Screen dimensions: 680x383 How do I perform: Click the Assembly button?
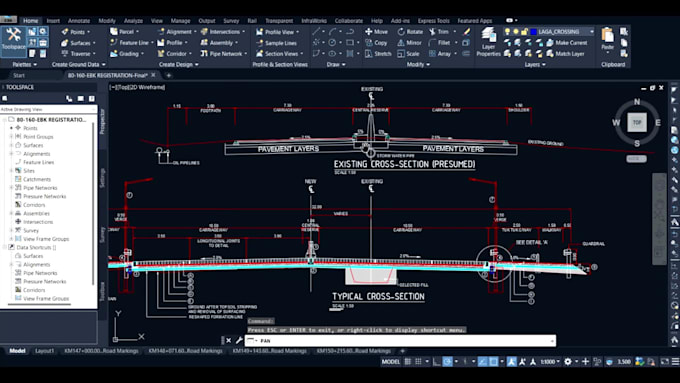[x=219, y=43]
